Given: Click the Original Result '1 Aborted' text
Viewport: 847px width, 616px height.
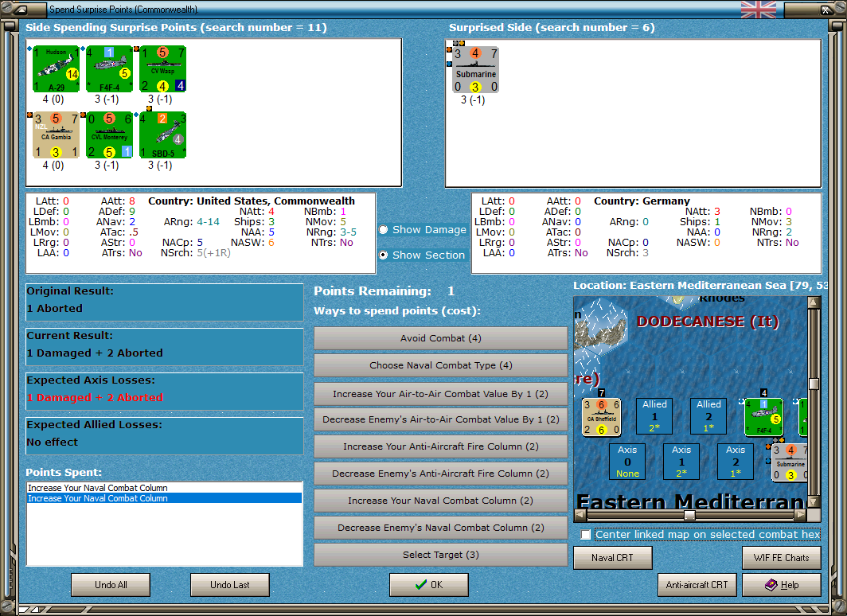Looking at the screenshot, I should 55,308.
